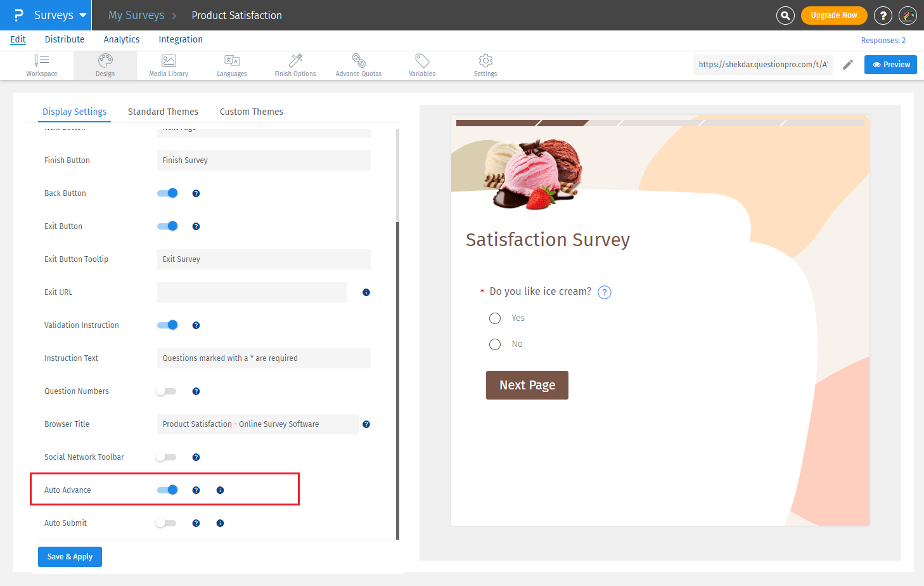
Task: Click the survey URL input field
Action: point(762,64)
